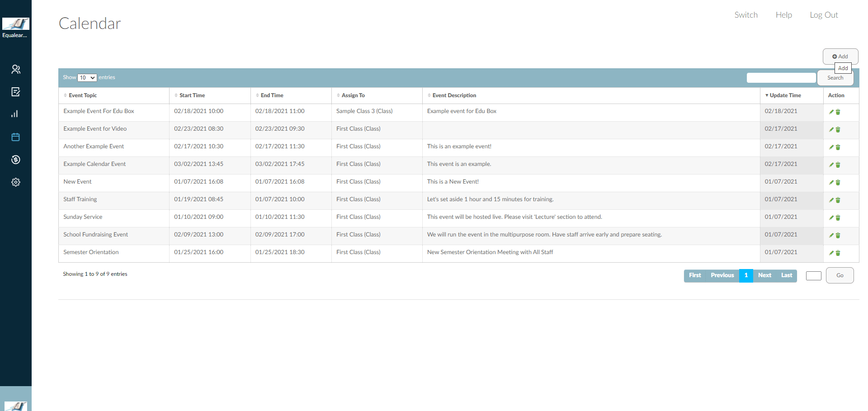
Task: Delete the Sunday Service row
Action: 838,217
